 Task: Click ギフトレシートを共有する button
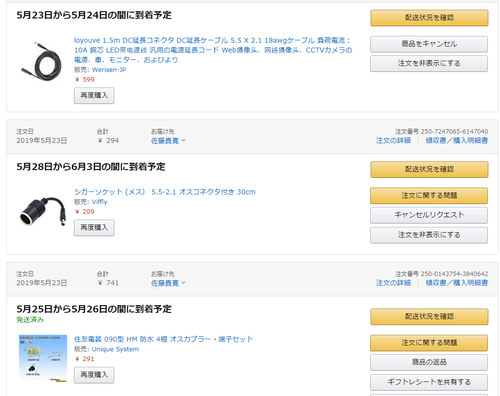click(x=429, y=382)
